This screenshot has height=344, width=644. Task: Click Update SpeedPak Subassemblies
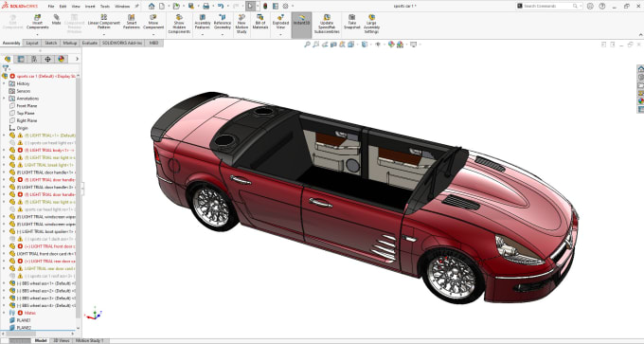(327, 24)
